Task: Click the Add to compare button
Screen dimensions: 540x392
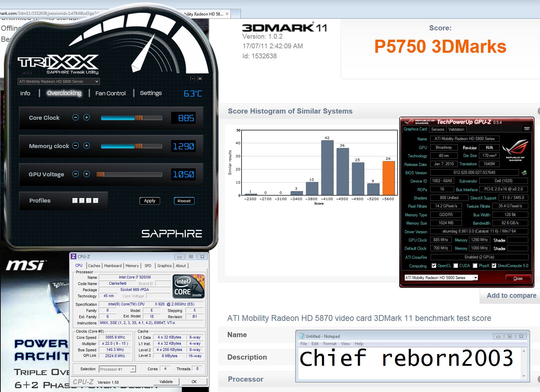Action: click(511, 296)
